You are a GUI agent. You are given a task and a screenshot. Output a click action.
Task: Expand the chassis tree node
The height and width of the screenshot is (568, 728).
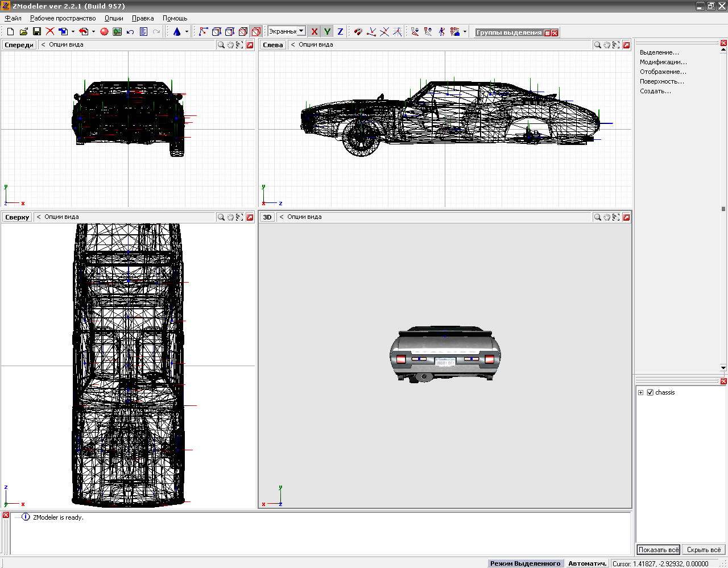click(x=640, y=392)
